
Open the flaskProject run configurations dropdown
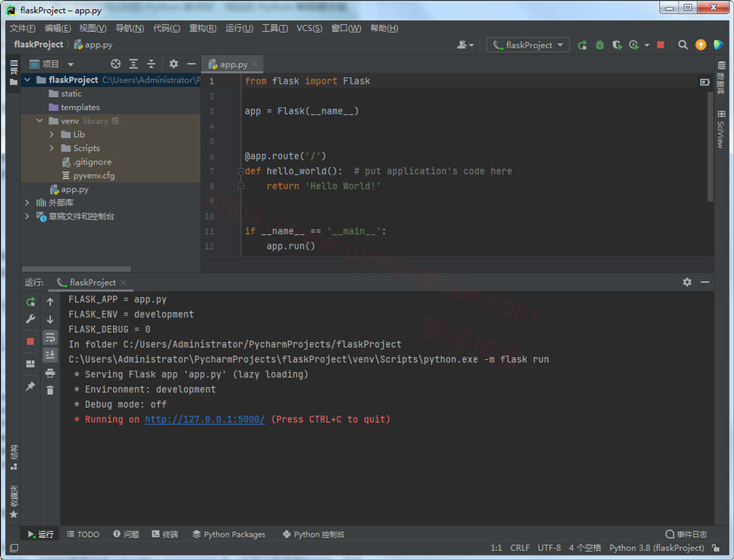(x=528, y=45)
